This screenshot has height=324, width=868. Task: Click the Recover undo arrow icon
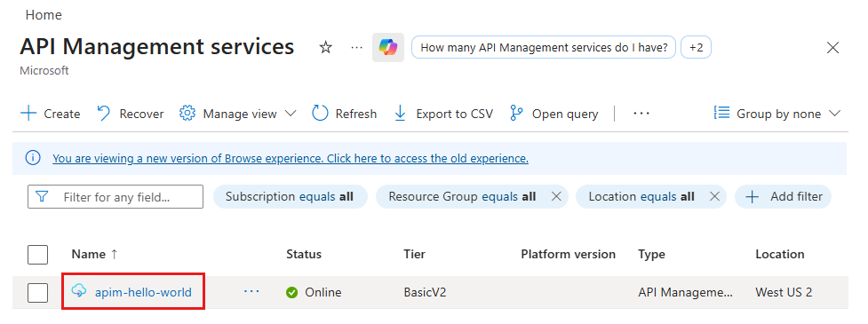pyautogui.click(x=103, y=114)
